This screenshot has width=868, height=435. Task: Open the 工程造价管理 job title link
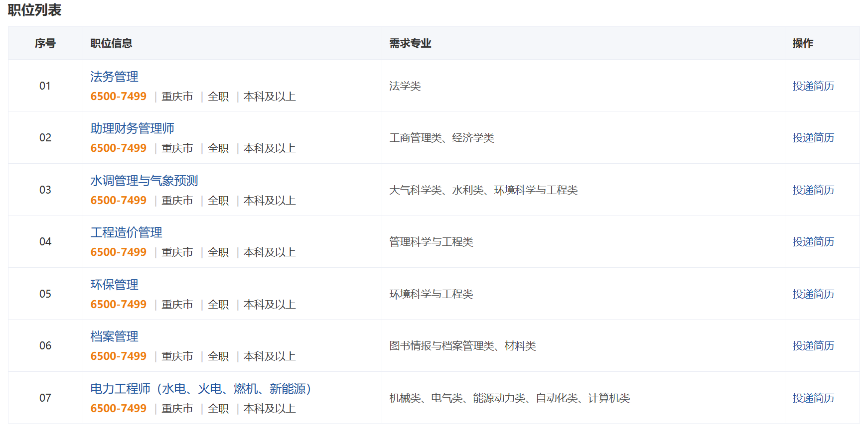[126, 232]
